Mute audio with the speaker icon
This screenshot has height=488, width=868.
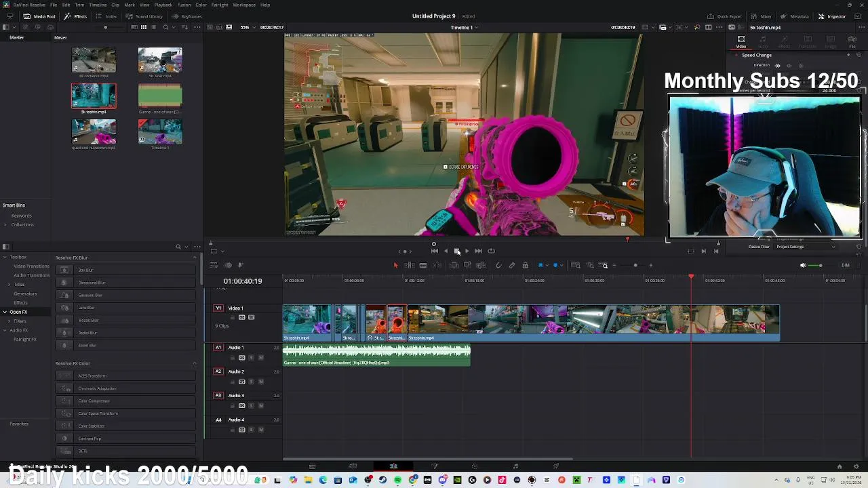803,265
